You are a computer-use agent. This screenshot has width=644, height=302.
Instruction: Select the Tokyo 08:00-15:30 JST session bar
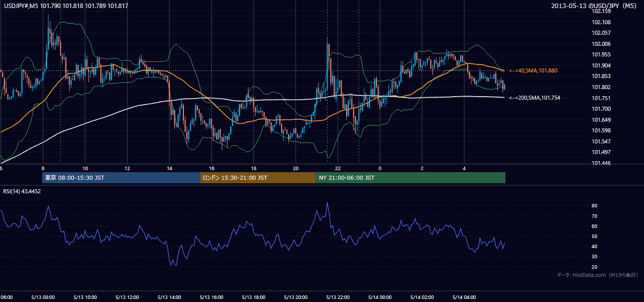[121, 178]
